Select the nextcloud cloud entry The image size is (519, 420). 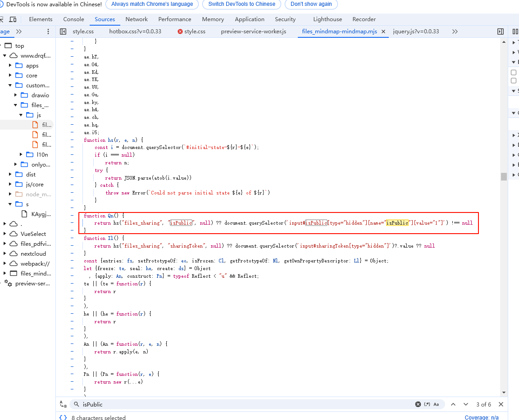(x=33, y=253)
